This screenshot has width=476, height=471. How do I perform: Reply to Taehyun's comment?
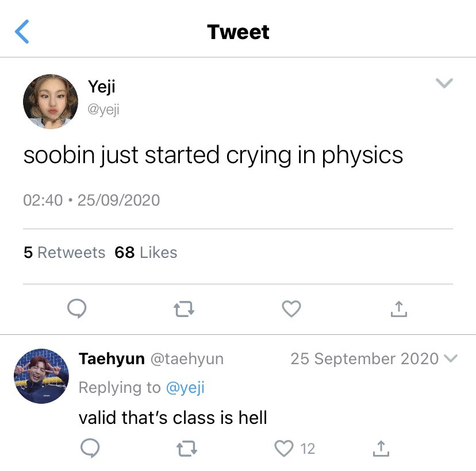[90, 448]
